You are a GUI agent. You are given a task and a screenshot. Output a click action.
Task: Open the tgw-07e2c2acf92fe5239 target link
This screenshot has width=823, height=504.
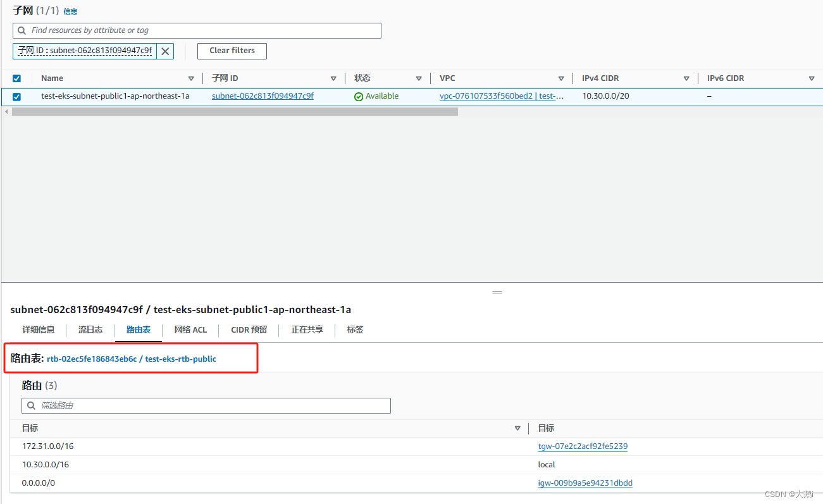click(583, 446)
